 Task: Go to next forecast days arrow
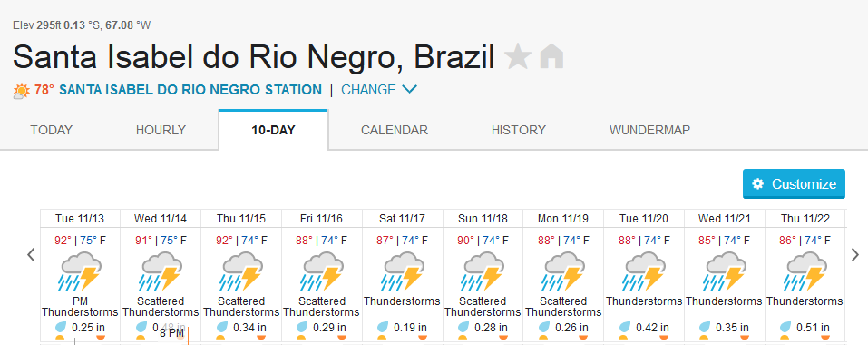(855, 254)
